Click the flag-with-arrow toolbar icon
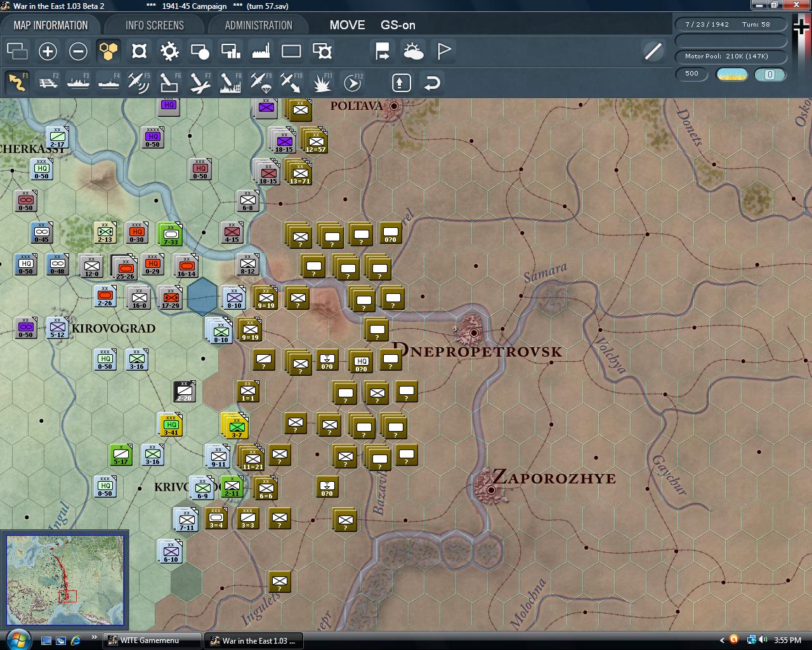The height and width of the screenshot is (650, 812). 383,51
